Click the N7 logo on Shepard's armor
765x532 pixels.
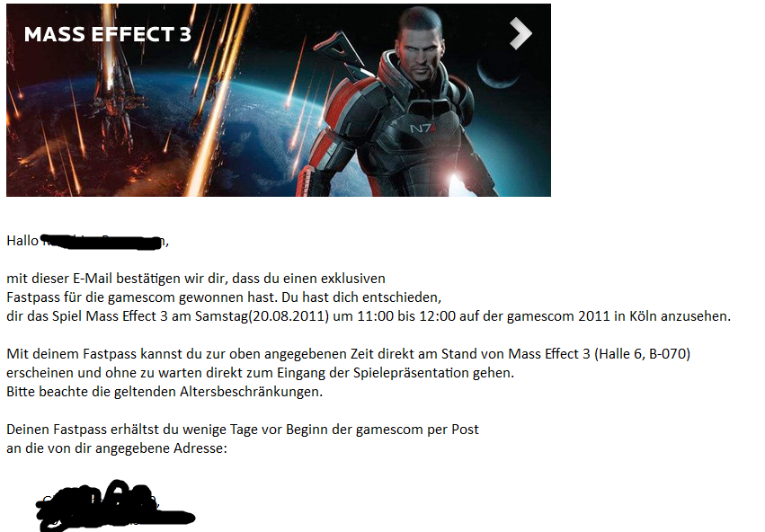click(x=422, y=129)
